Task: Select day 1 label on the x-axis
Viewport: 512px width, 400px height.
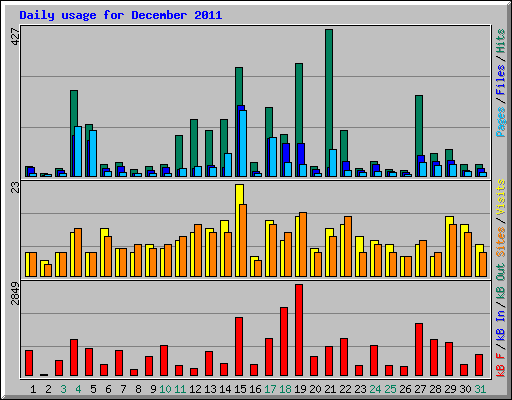Action: (33, 389)
